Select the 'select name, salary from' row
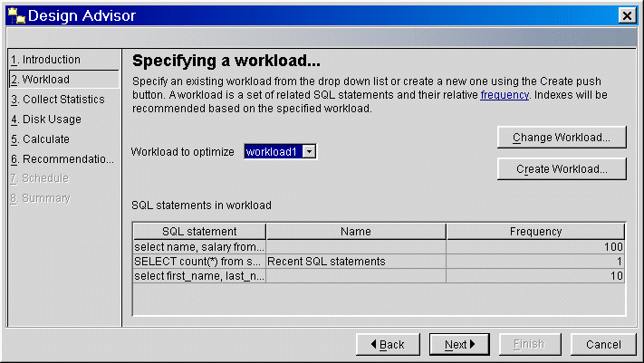The image size is (644, 363). pyautogui.click(x=199, y=247)
